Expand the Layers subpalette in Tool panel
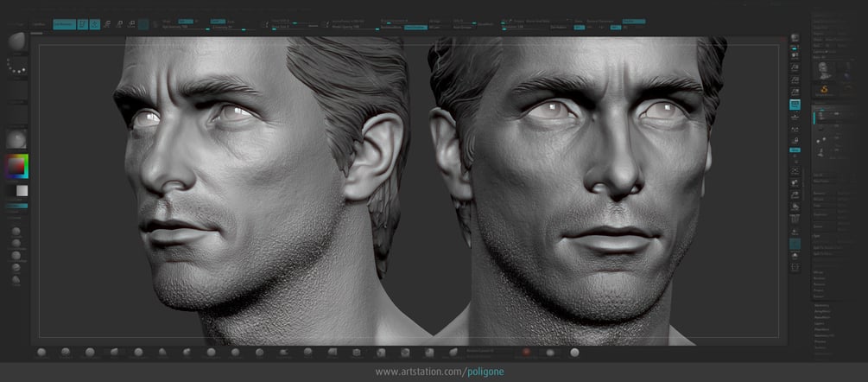This screenshot has width=868, height=382. click(x=822, y=323)
